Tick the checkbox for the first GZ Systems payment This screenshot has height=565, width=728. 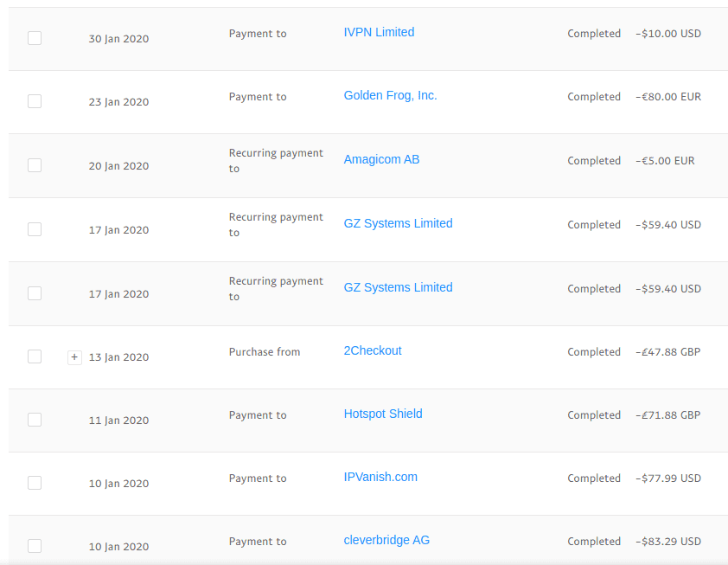[x=35, y=229]
